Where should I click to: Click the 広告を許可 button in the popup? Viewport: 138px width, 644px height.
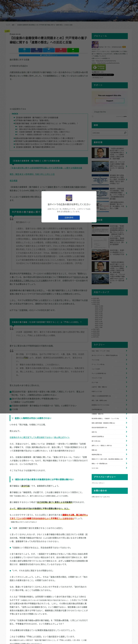click(x=69, y=217)
